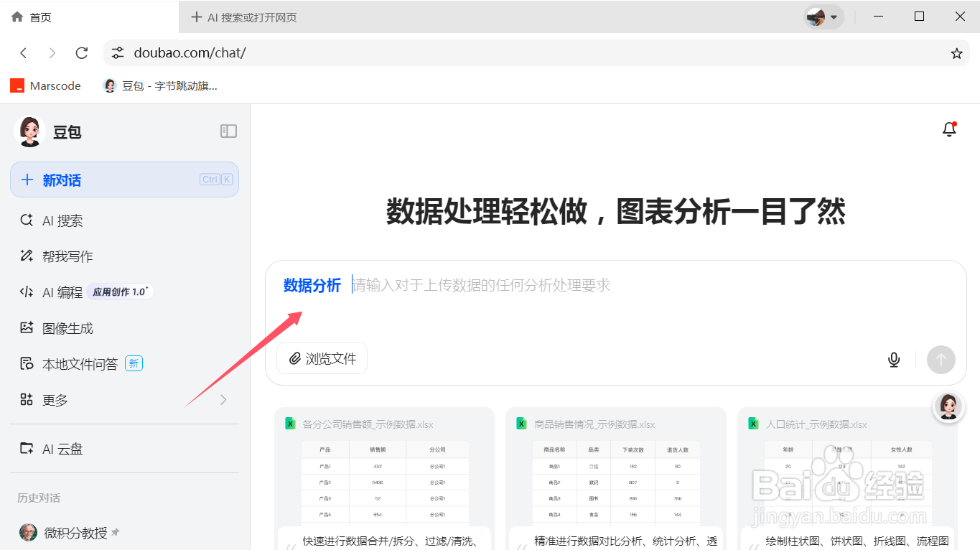Select 各分公司销售额 sample data card
This screenshot has height=550, width=980.
click(385, 479)
